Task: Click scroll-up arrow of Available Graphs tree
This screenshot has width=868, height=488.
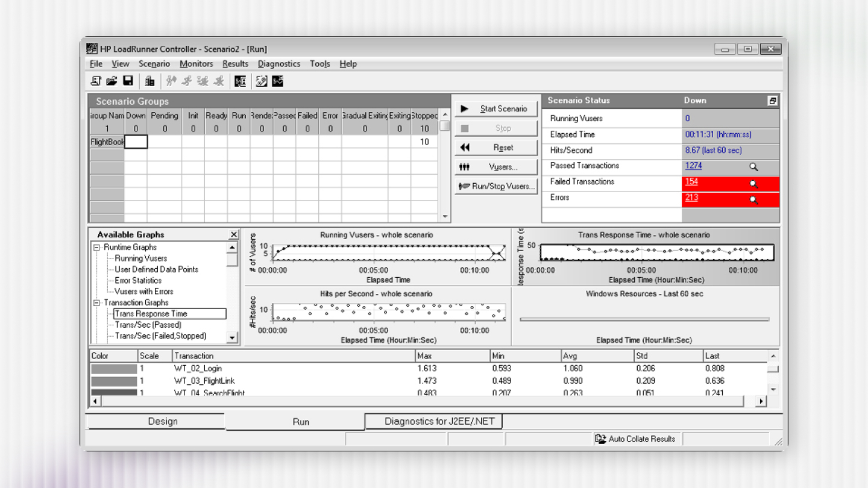Action: [232, 248]
